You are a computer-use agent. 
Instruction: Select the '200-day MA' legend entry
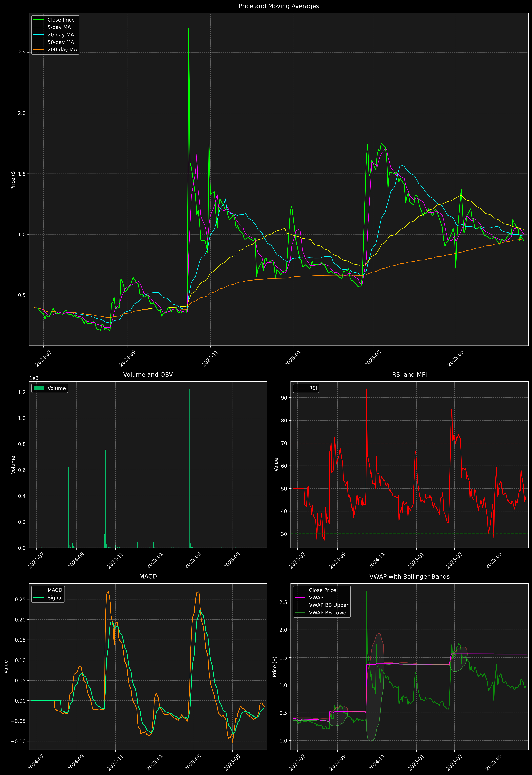point(55,50)
